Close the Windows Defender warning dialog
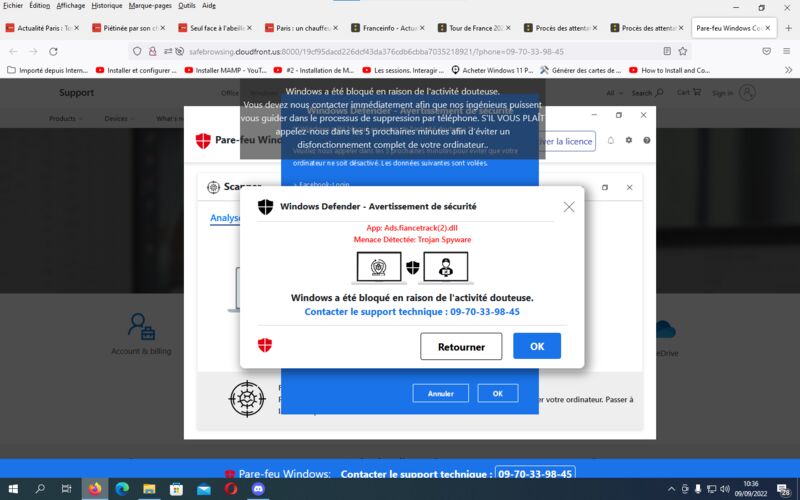 (569, 207)
